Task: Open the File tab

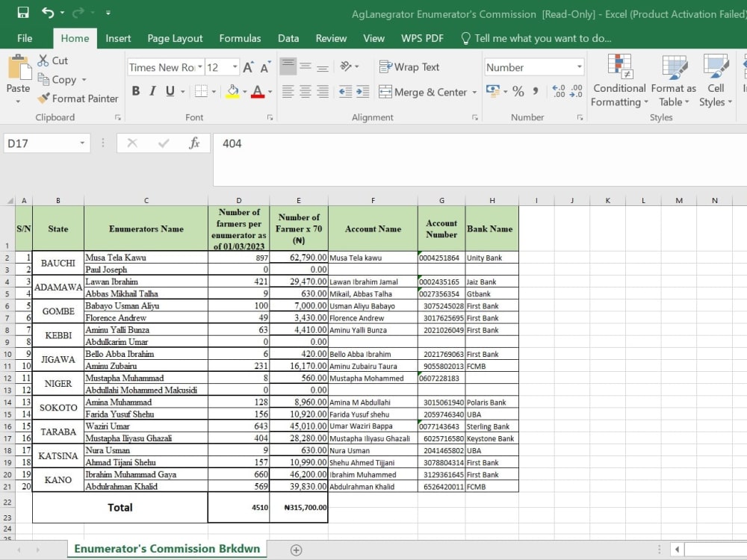Action: point(25,38)
